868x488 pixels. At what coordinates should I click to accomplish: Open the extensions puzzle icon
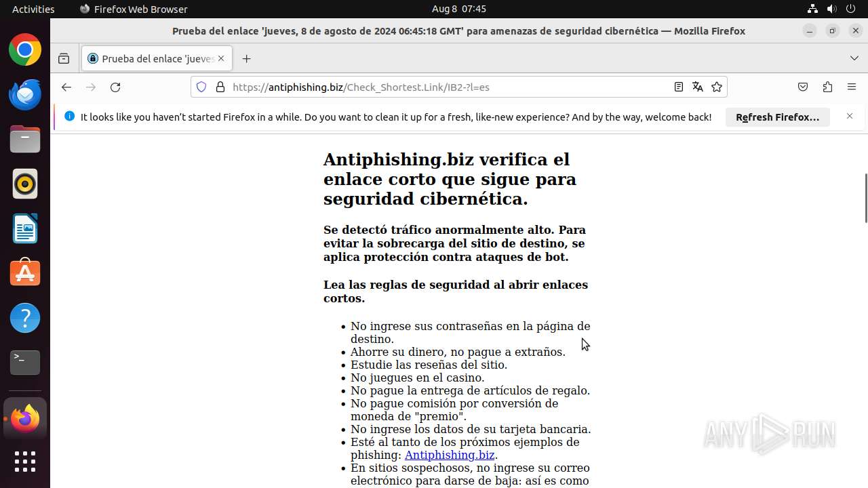[827, 87]
